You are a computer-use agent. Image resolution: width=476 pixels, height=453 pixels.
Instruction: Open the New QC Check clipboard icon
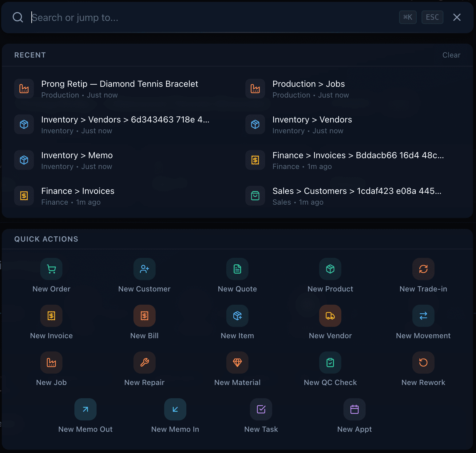[330, 363]
